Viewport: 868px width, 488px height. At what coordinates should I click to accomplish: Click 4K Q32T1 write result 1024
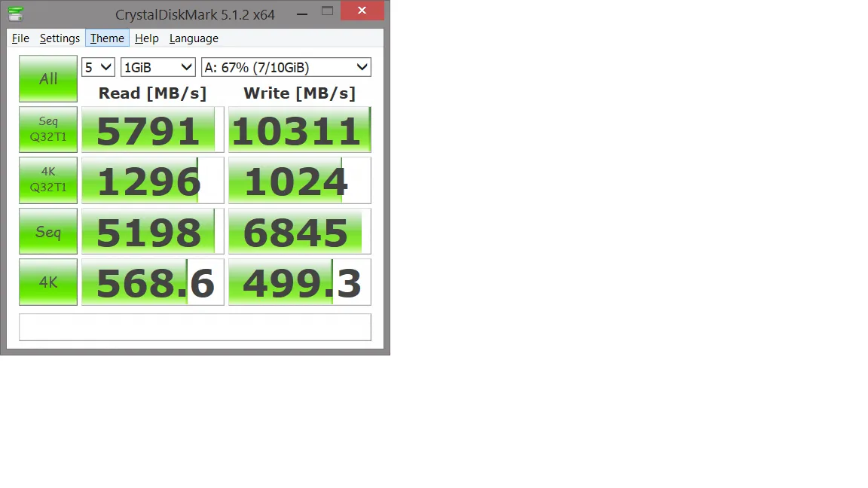[299, 181]
